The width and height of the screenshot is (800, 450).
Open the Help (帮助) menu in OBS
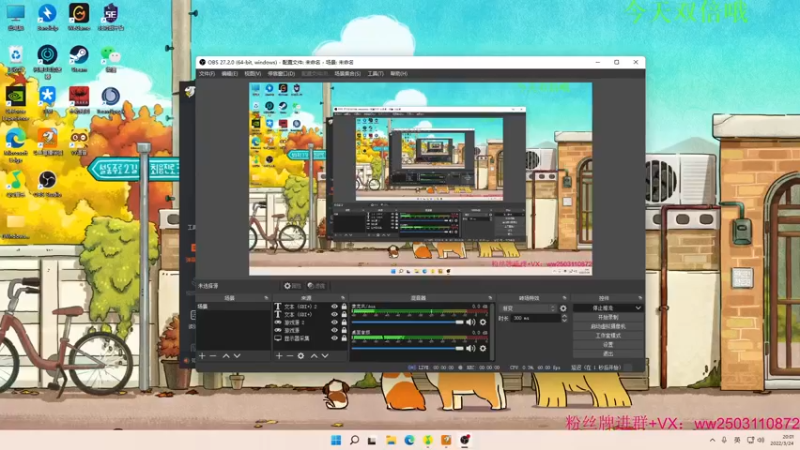click(398, 73)
